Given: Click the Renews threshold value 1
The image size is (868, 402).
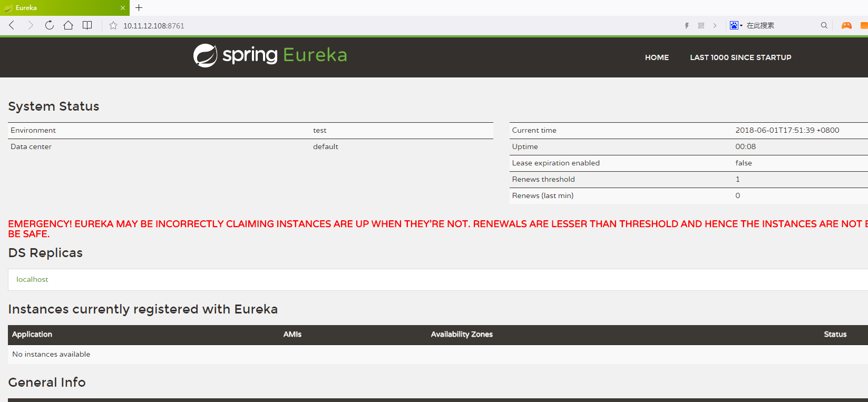Looking at the screenshot, I should 738,179.
